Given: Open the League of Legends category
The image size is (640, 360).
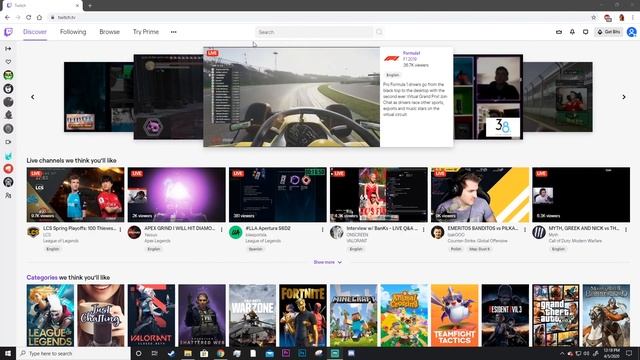Looking at the screenshot, I should pyautogui.click(x=50, y=316).
